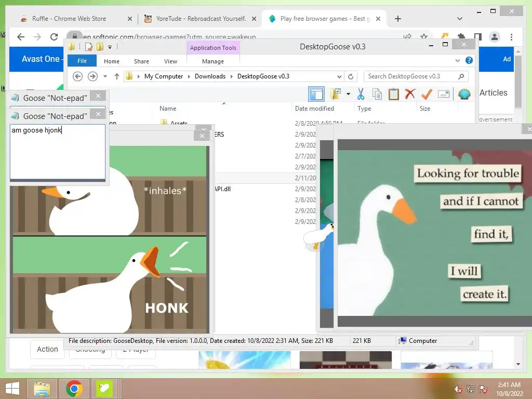
Task: Click in the Goose Not-epad text area
Action: pyautogui.click(x=58, y=152)
